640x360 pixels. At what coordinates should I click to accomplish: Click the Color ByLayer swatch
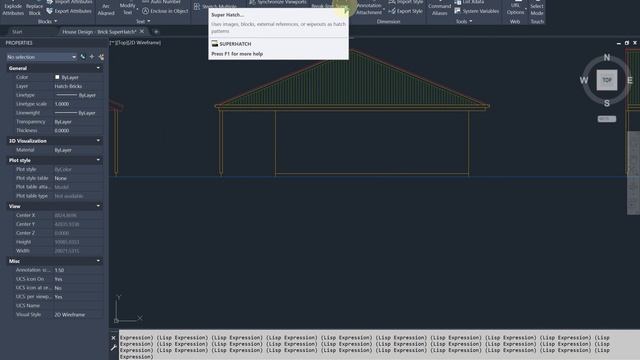[x=57, y=77]
